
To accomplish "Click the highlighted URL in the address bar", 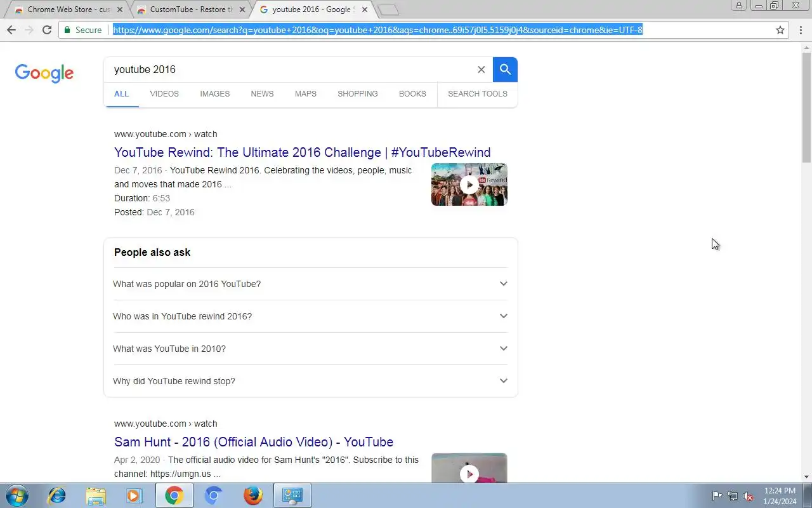I will 378,30.
